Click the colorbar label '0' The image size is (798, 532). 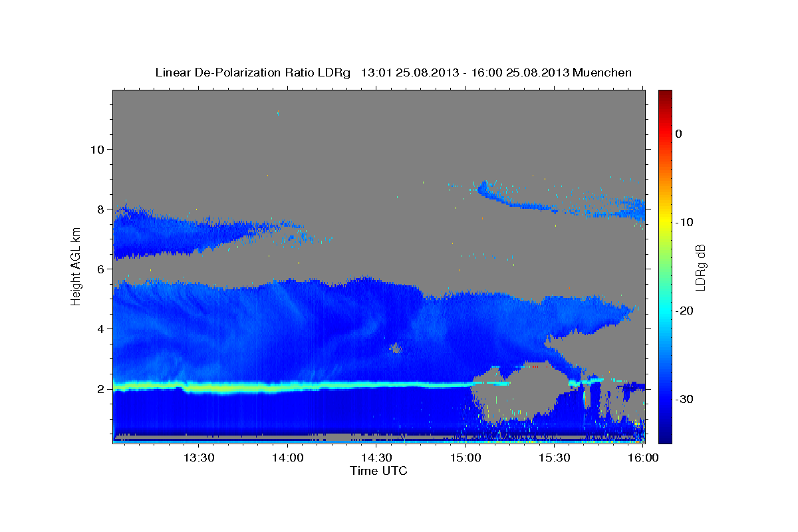[679, 134]
